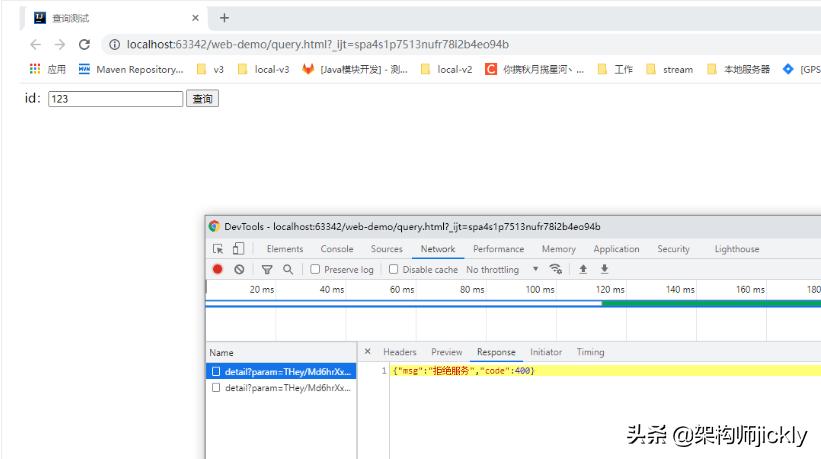Export HAR file with download arrow icon
The image size is (821, 459).
(x=604, y=269)
